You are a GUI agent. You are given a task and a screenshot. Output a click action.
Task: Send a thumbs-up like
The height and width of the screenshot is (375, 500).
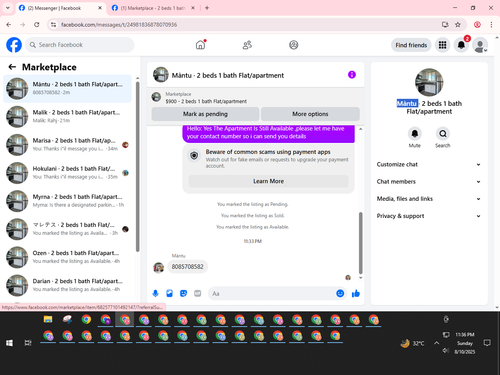356,293
